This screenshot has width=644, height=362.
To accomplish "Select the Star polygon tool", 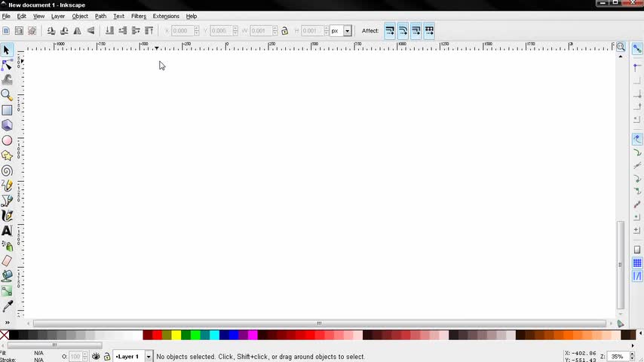I will [x=7, y=155].
